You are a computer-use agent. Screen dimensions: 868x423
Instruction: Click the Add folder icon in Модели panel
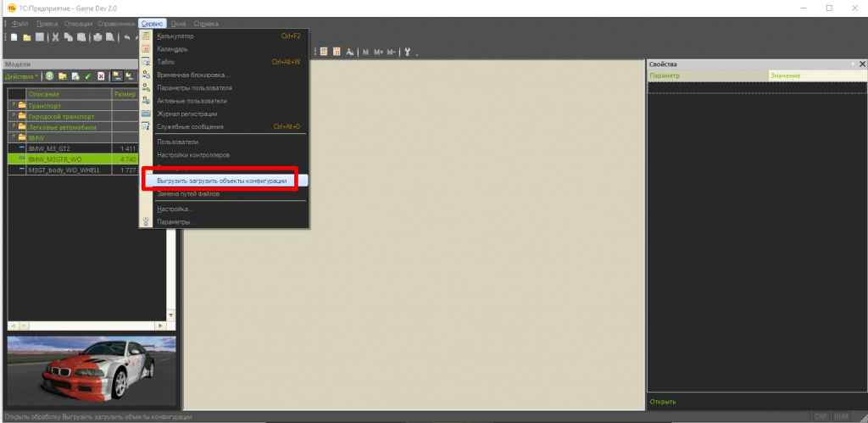(x=63, y=76)
